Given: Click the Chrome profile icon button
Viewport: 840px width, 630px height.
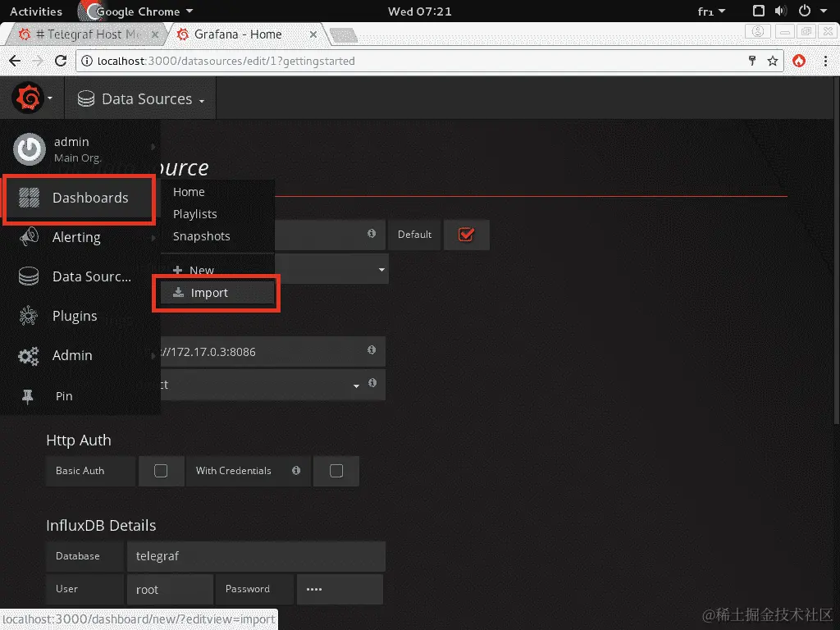Looking at the screenshot, I should pos(757,31).
